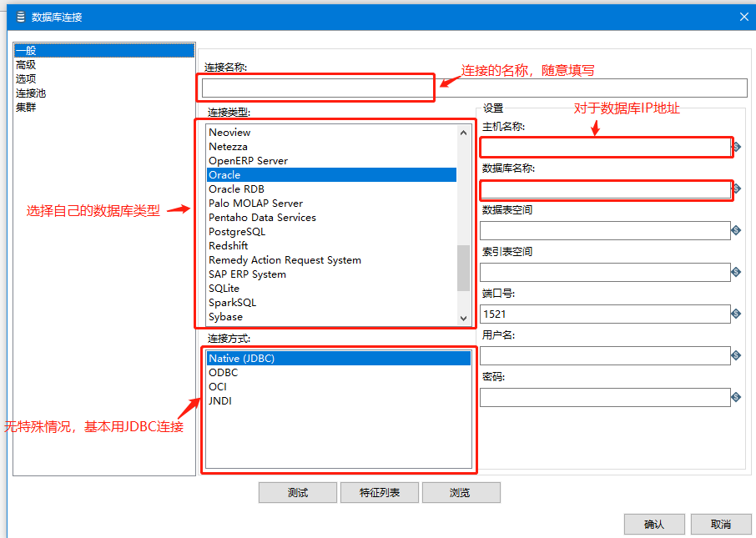Viewport: 756px width, 538px height.
Task: Confirm with the 确认 button
Action: 654,524
